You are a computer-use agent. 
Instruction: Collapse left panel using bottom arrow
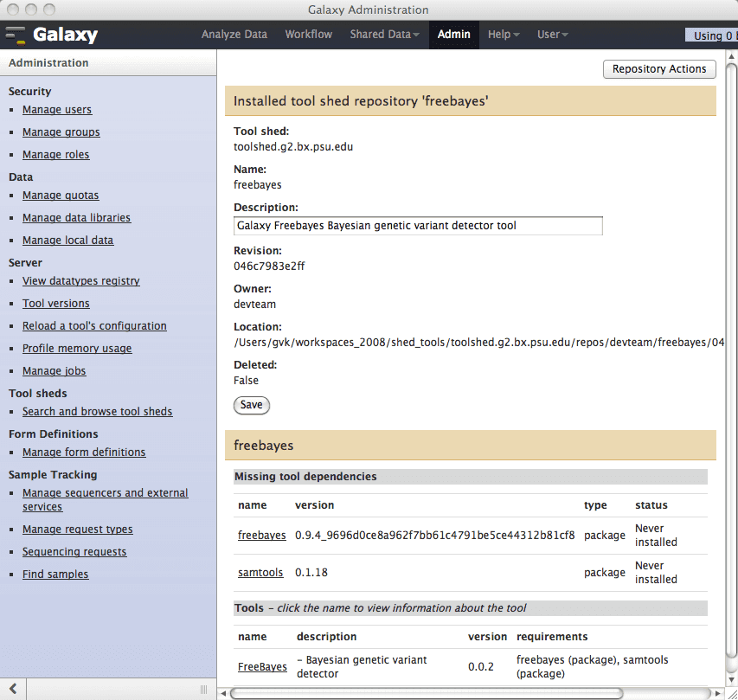pos(12,690)
